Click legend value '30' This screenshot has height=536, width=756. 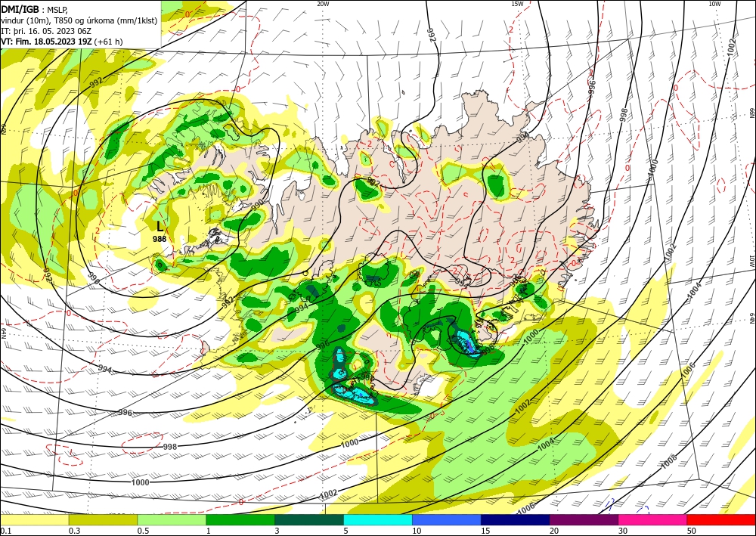click(624, 531)
